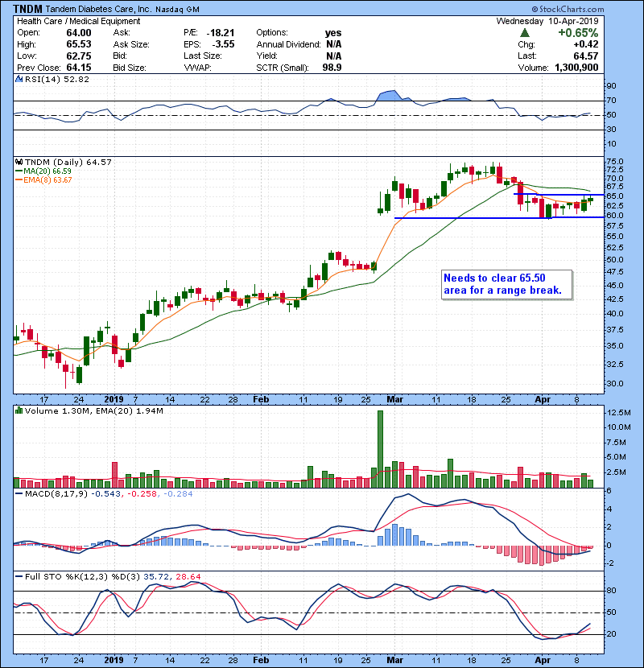Click the Mar label on price axis
This screenshot has height=668, width=644.
(394, 400)
